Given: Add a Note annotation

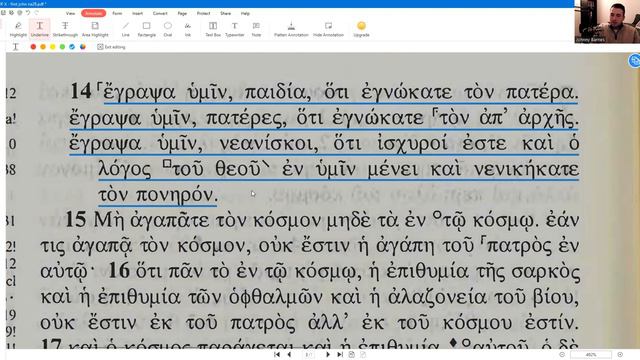Looking at the screenshot, I should tap(256, 29).
